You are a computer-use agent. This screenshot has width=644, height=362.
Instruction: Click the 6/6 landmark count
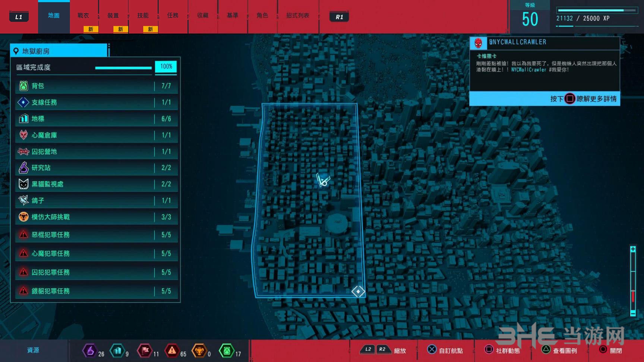[x=166, y=119]
